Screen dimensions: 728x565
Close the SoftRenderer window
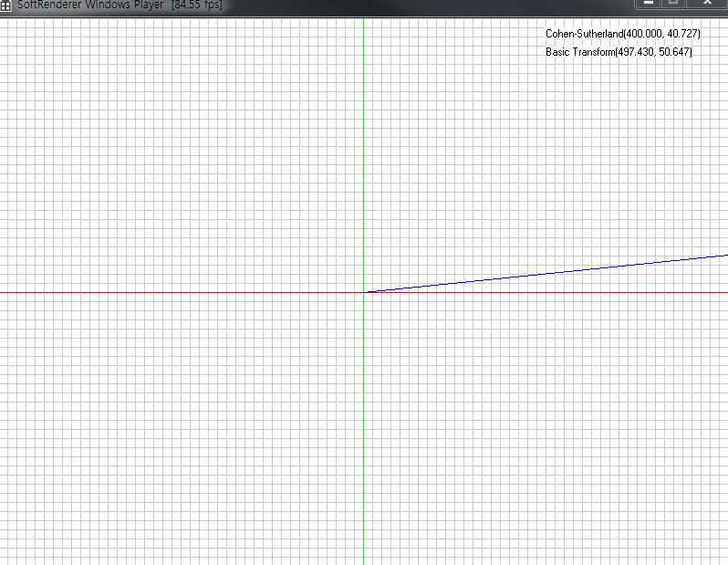(x=707, y=3)
